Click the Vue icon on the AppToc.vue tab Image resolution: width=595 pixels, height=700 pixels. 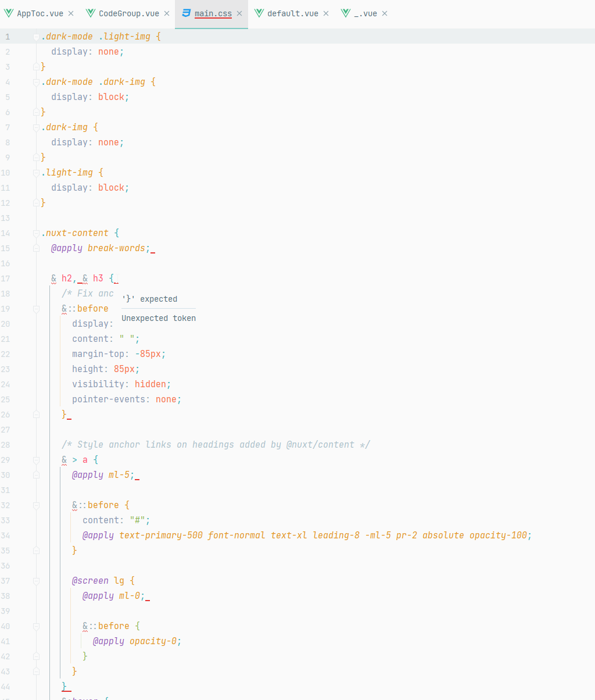point(8,12)
